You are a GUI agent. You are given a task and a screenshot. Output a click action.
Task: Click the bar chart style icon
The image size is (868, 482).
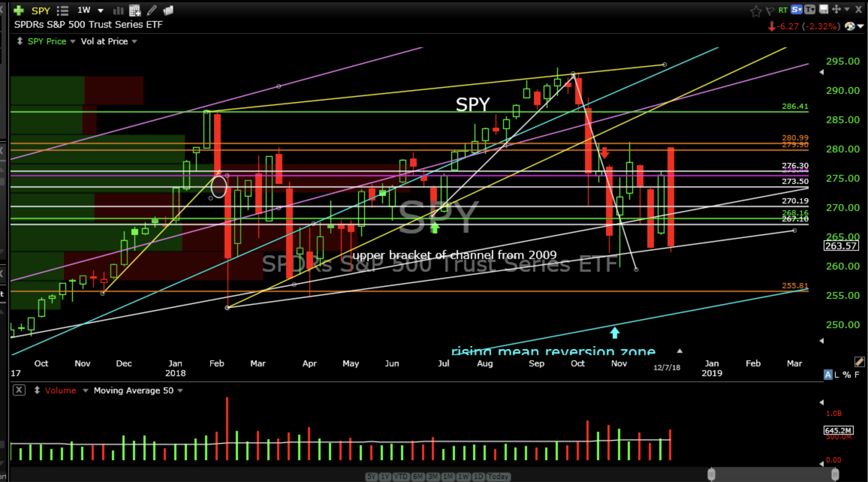pos(118,11)
